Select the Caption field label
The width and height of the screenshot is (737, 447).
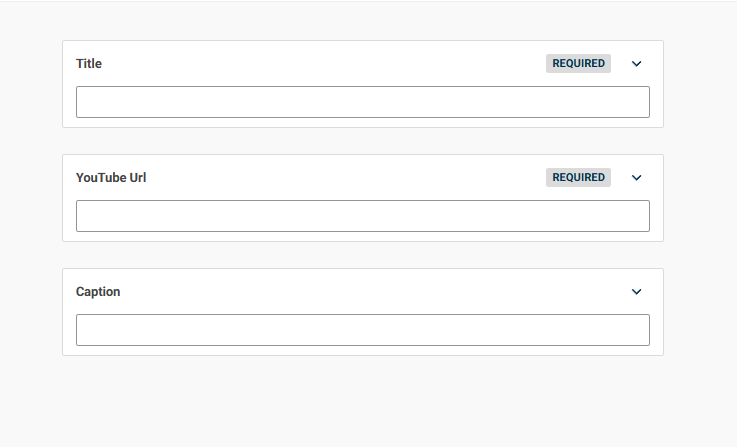pos(98,292)
